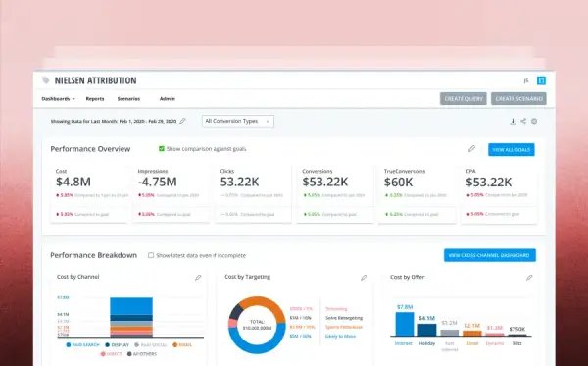Edit the Cost by Channel chart
The image size is (588, 366).
198,278
